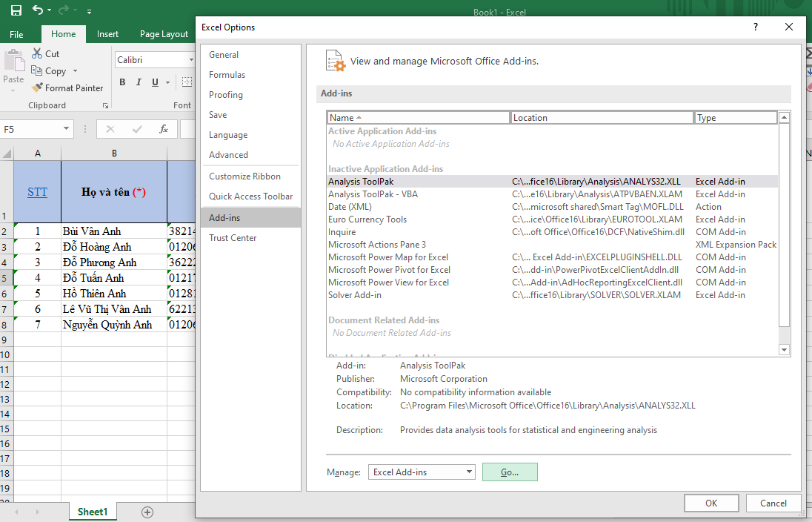Open the Calibri font name dropdown
The height and width of the screenshot is (522, 812).
[x=191, y=59]
